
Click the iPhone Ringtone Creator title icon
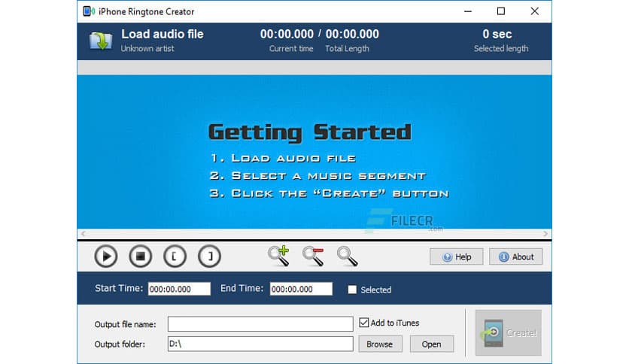click(x=89, y=11)
